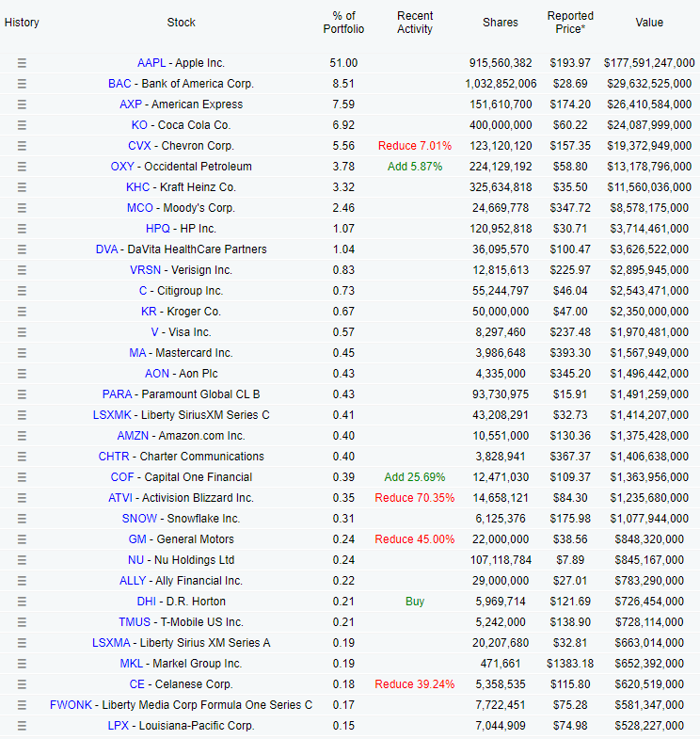Open history icon for Paramount Global row
Viewport: 700px width, 739px height.
(x=22, y=395)
